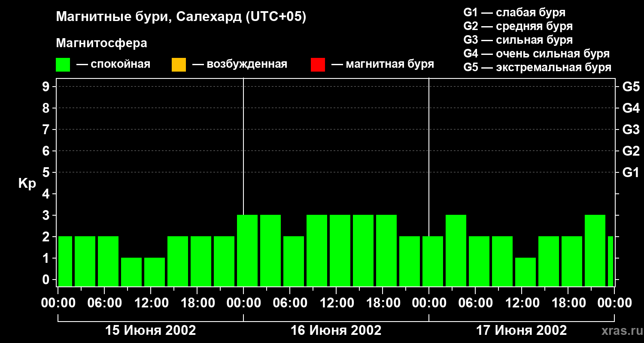The image size is (644, 343).
Task: Click the '— магнитная буря' legend label
Action: tap(383, 64)
